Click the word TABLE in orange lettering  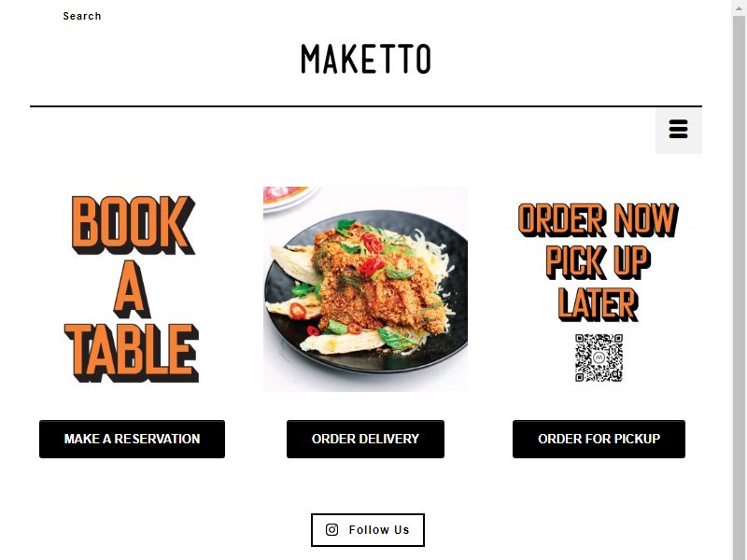point(132,353)
